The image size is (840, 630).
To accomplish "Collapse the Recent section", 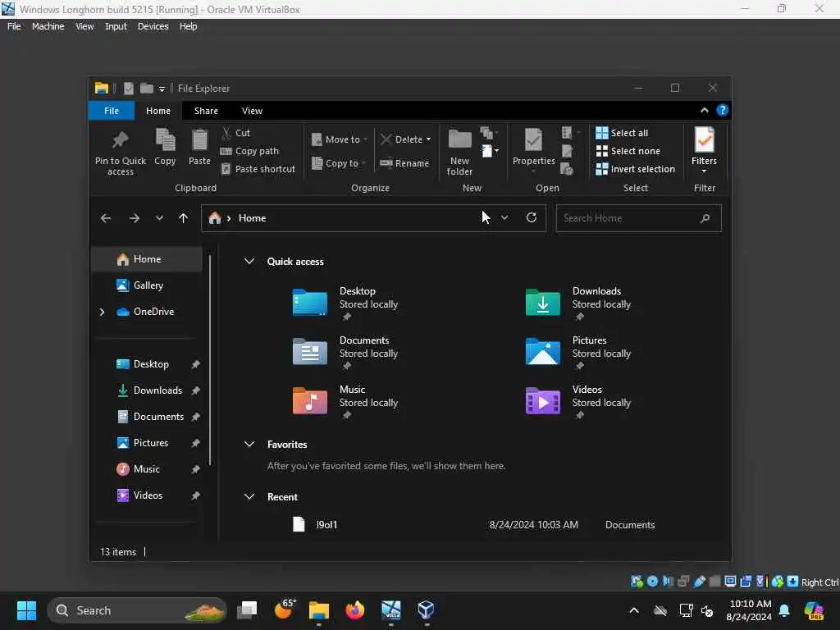I will pos(249,496).
